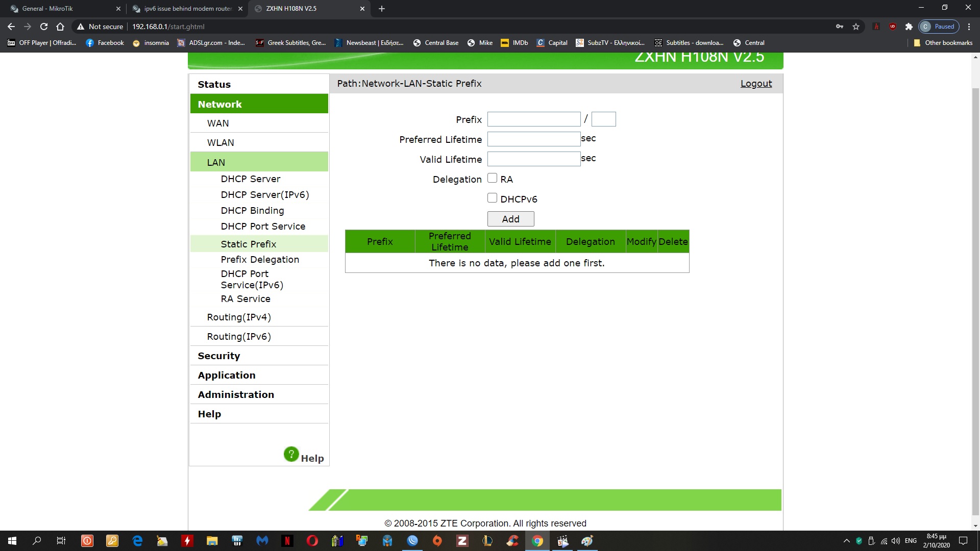Enable RA delegation checkbox

tap(492, 178)
